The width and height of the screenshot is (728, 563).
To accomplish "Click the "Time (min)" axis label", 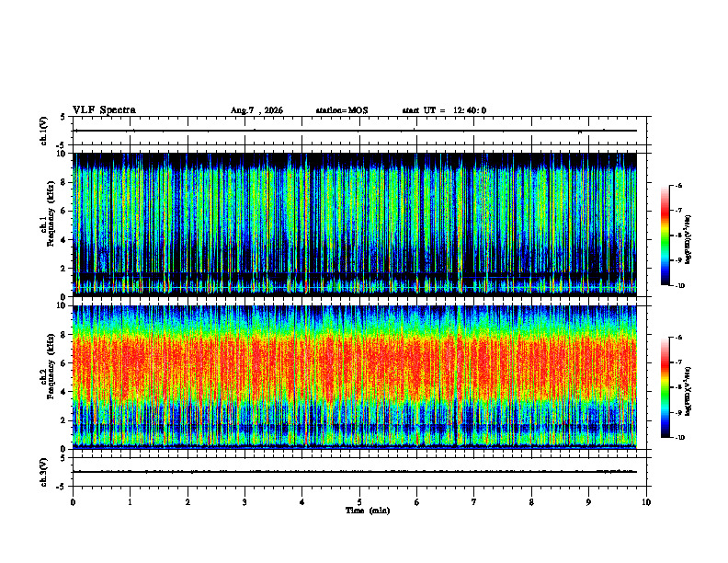I will [x=368, y=511].
